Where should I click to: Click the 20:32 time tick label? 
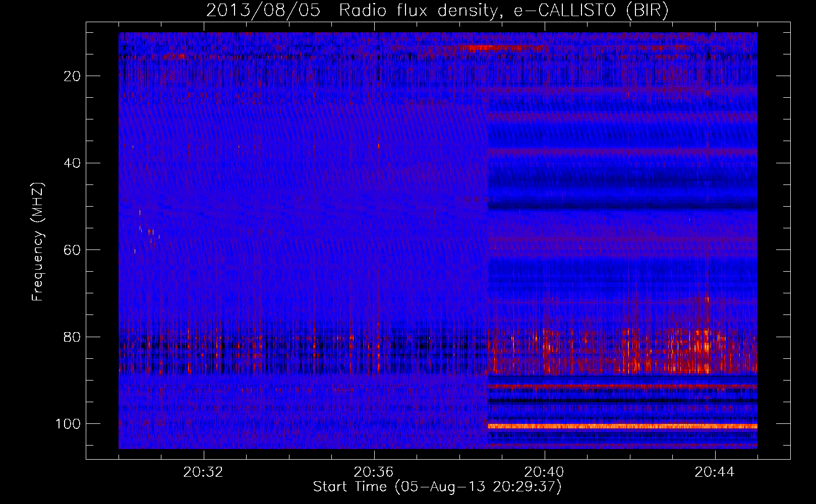tap(203, 472)
